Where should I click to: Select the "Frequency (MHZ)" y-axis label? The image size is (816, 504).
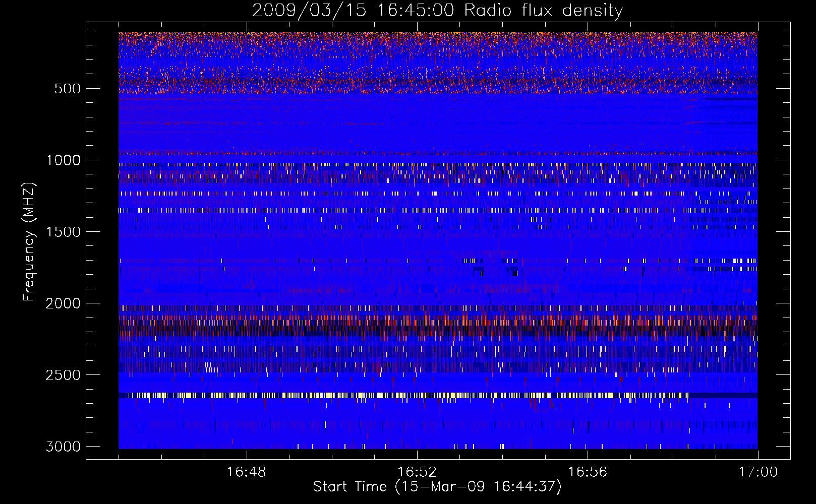coord(29,241)
